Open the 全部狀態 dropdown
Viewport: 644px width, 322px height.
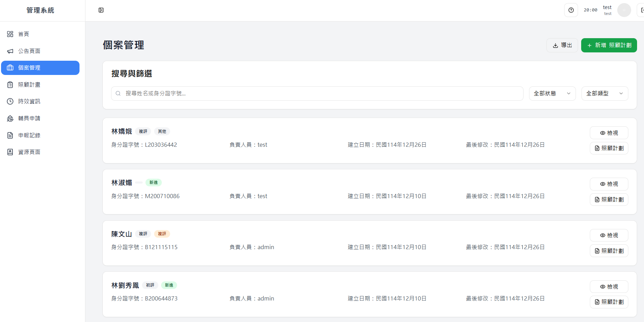552,93
